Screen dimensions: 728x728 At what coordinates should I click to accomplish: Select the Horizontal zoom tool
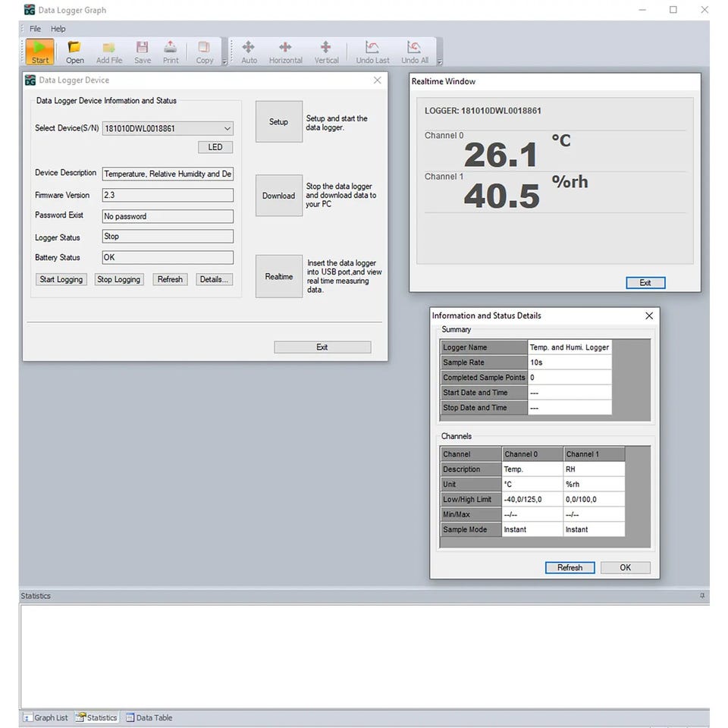tap(286, 52)
